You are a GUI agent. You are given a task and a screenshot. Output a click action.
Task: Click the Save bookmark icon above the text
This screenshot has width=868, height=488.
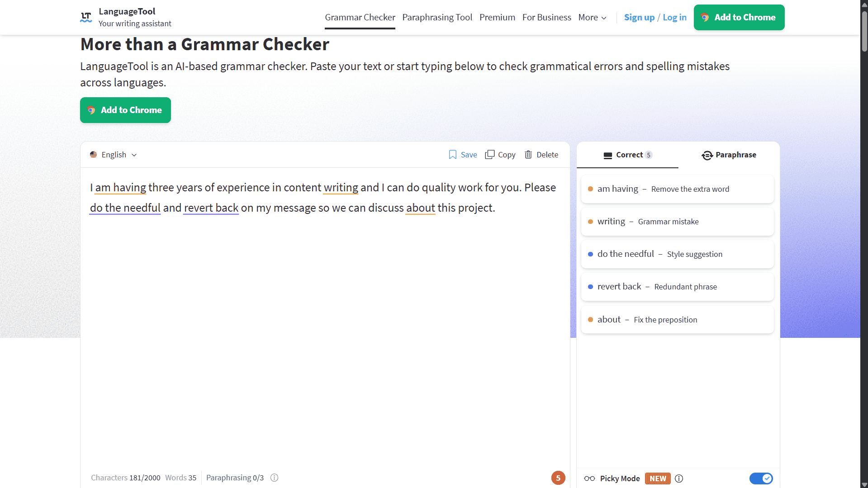click(x=453, y=154)
